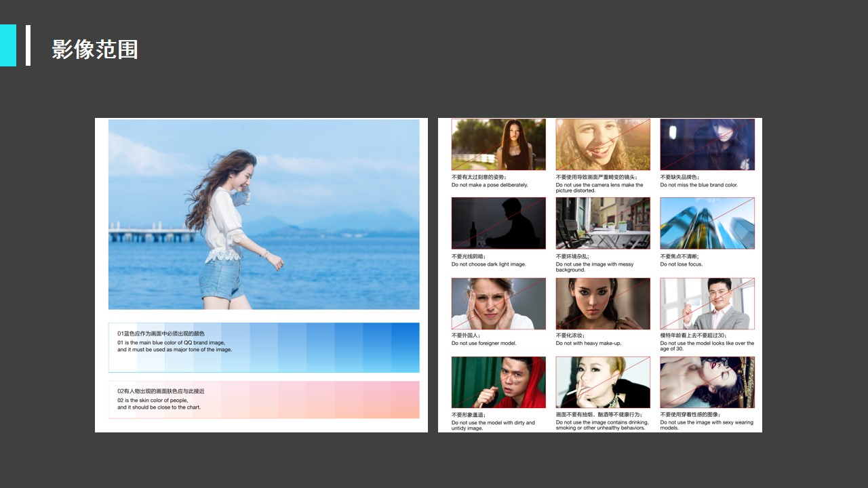The width and height of the screenshot is (868, 488).
Task: Select the messy cafe background thumbnail
Action: point(603,223)
